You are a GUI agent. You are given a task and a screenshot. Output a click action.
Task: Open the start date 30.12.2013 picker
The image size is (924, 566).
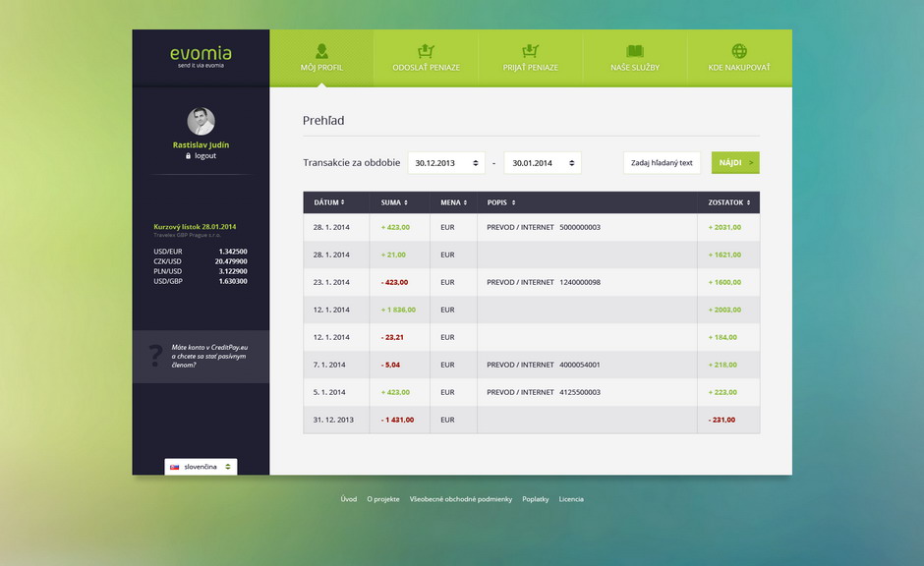446,163
